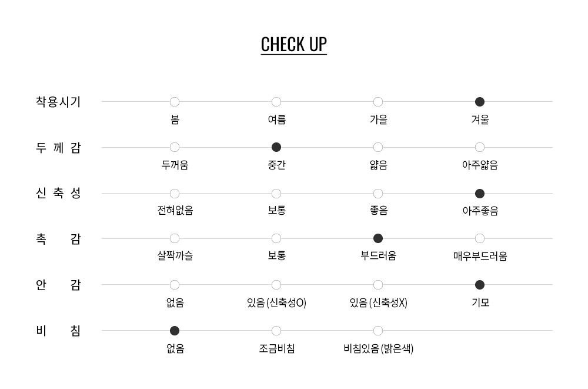The height and width of the screenshot is (389, 588).
Task: Choose the 얇음 thickness circle
Action: point(378,147)
